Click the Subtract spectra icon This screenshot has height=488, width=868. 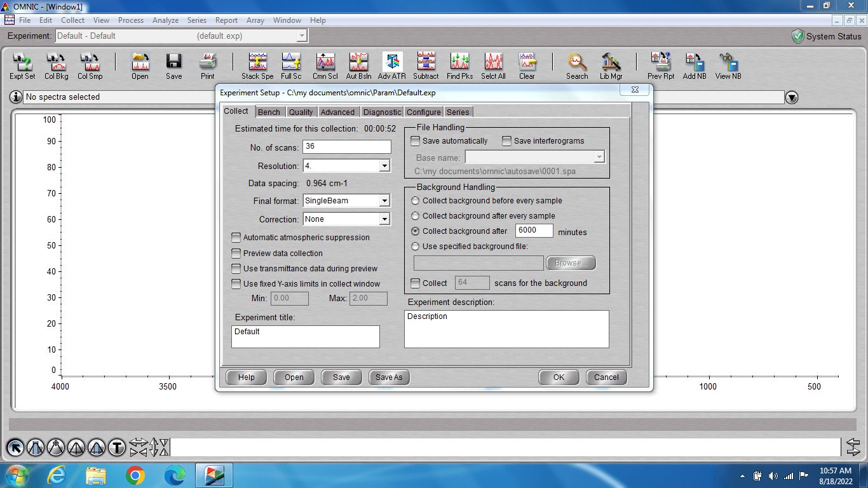click(426, 65)
